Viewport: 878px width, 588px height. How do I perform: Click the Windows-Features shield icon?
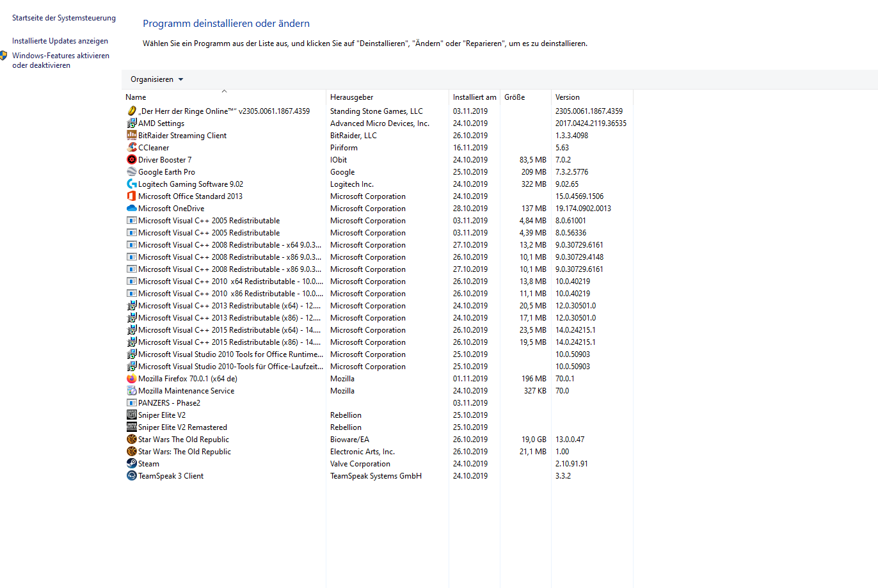4,56
